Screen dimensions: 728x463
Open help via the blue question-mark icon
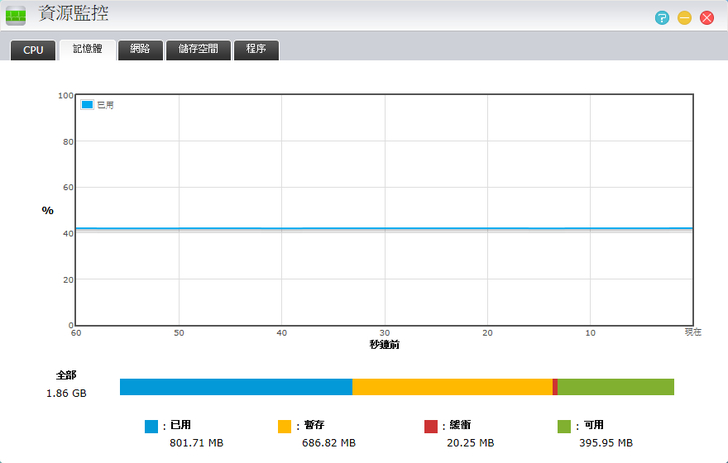coord(662,18)
